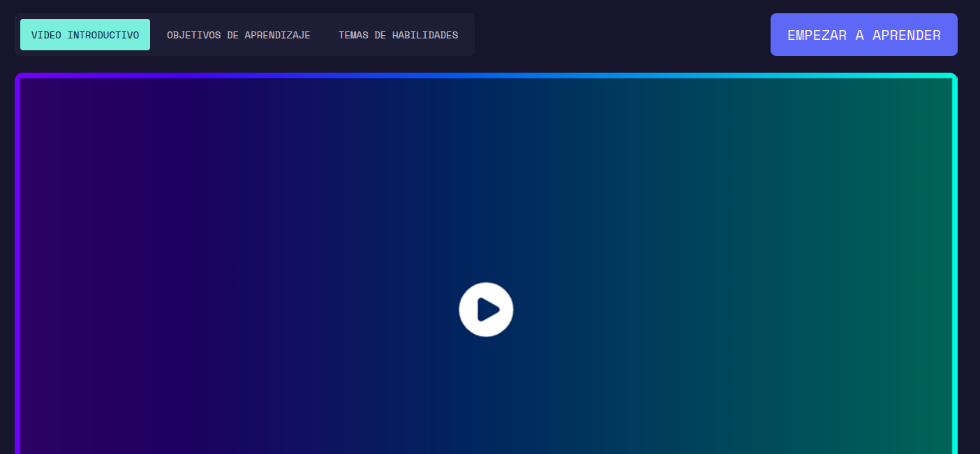The width and height of the screenshot is (980, 454).
Task: Switch to the Temas de Habilidades tab
Action: click(x=398, y=35)
